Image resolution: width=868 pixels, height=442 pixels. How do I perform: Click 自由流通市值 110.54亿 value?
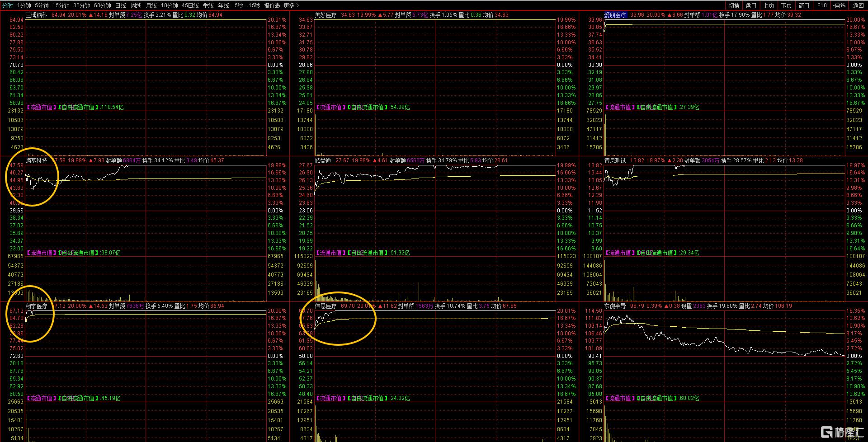[91, 108]
